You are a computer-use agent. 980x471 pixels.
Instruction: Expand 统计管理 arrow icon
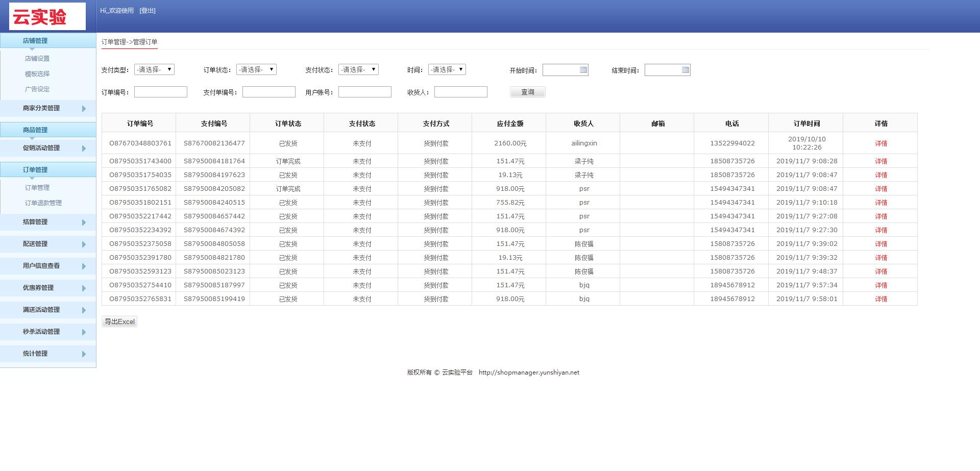[84, 354]
